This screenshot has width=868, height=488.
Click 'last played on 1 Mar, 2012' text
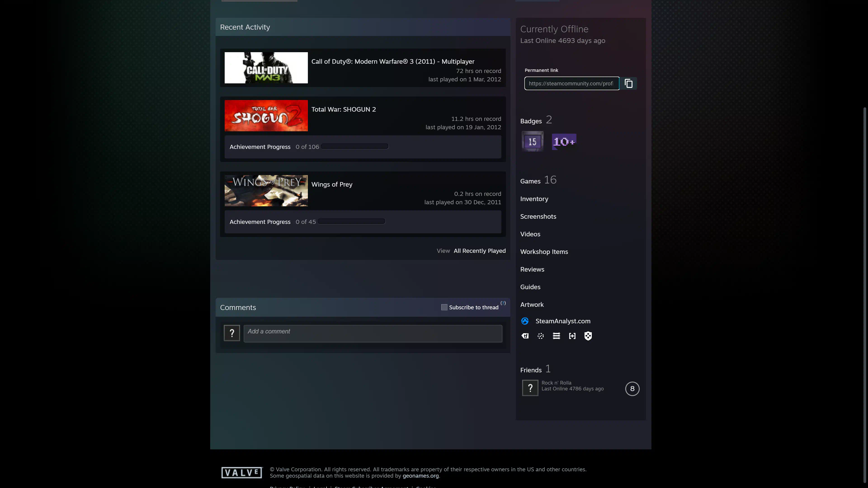[x=465, y=79]
